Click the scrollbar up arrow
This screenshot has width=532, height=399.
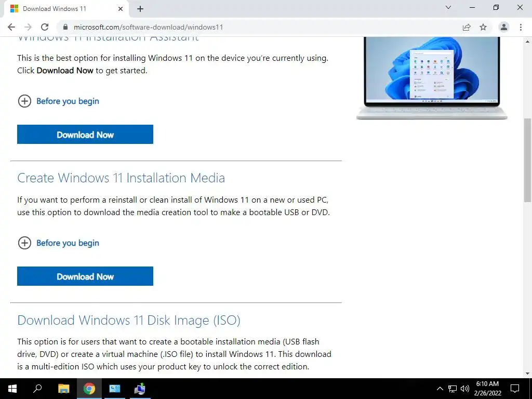[528, 42]
